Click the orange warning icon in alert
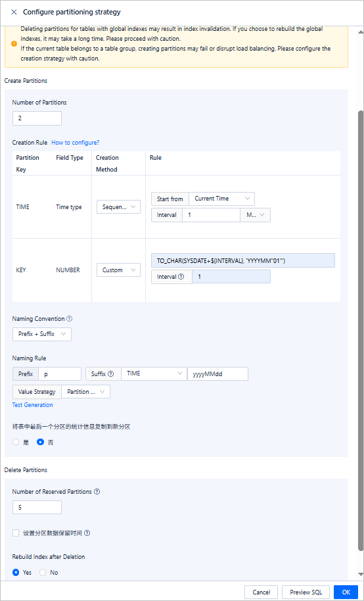364x601 pixels. pyautogui.click(x=14, y=43)
